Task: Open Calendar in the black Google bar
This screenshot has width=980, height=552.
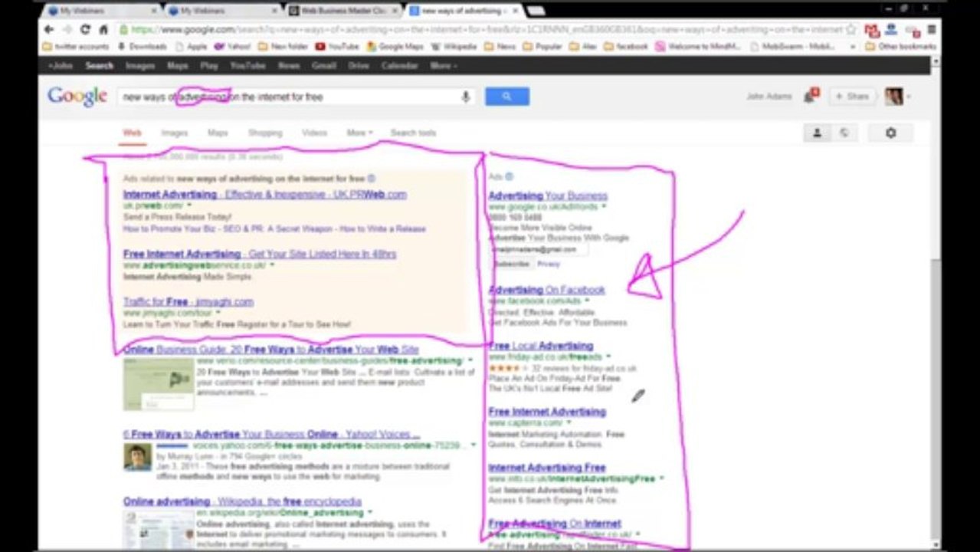Action: (x=399, y=66)
